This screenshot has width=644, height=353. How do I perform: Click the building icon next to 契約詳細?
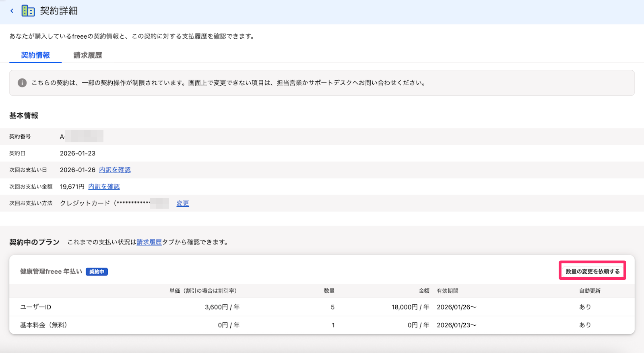point(28,11)
